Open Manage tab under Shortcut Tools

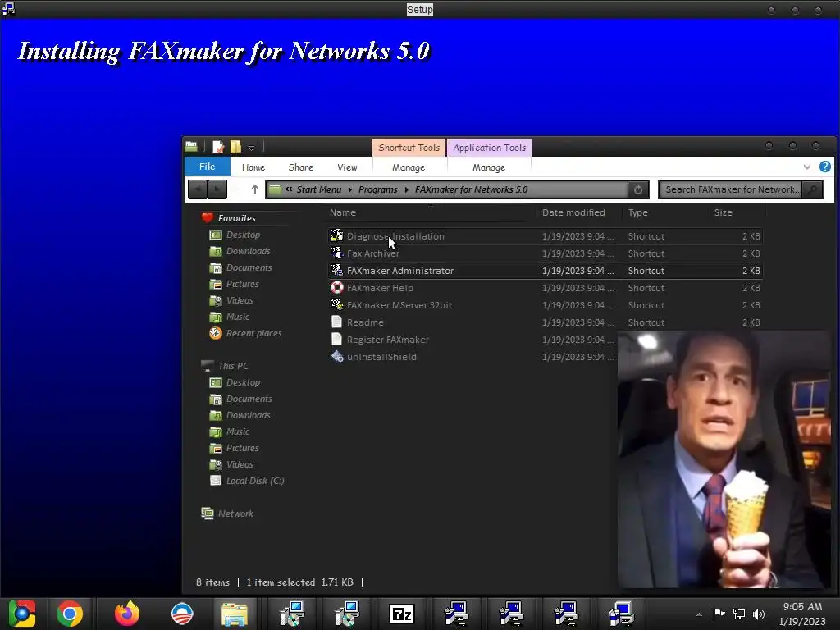pyautogui.click(x=409, y=167)
